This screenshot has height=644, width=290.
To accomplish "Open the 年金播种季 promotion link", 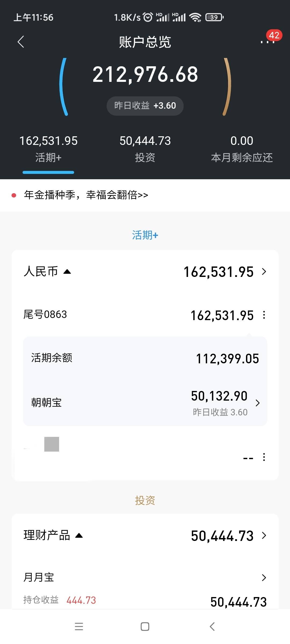I will (x=86, y=195).
